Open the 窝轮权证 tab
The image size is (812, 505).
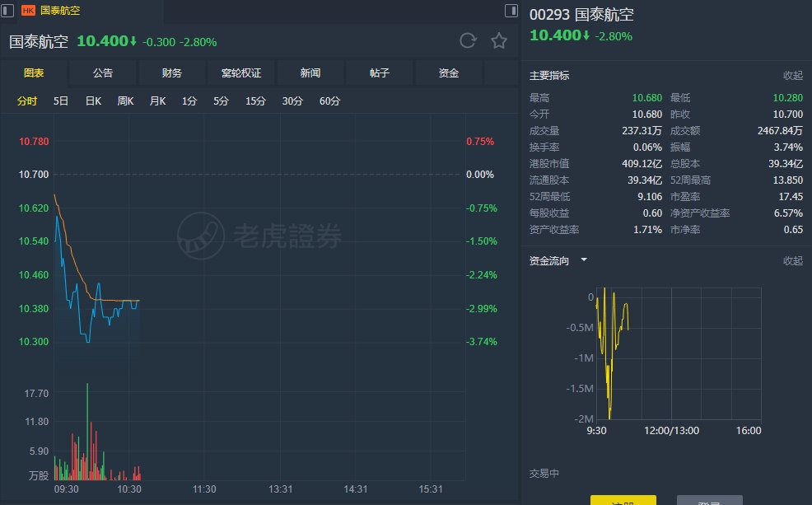point(240,73)
